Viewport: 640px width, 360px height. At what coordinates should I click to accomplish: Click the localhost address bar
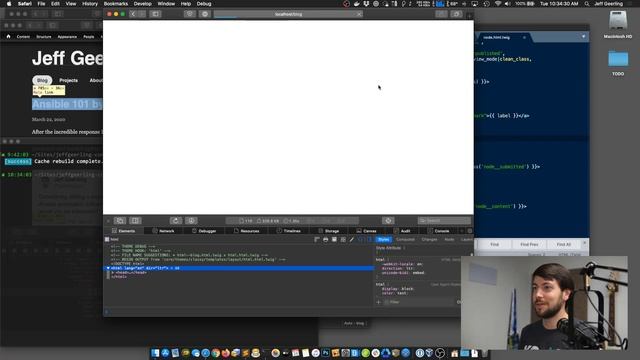coord(288,14)
